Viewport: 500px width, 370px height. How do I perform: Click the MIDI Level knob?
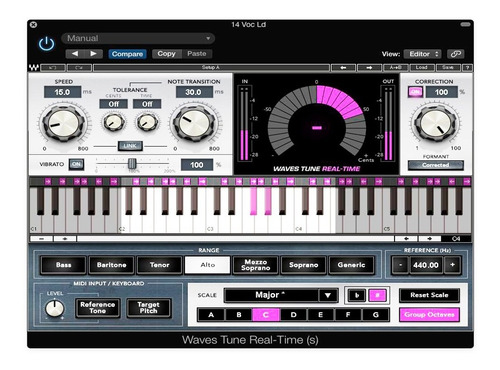tap(55, 308)
